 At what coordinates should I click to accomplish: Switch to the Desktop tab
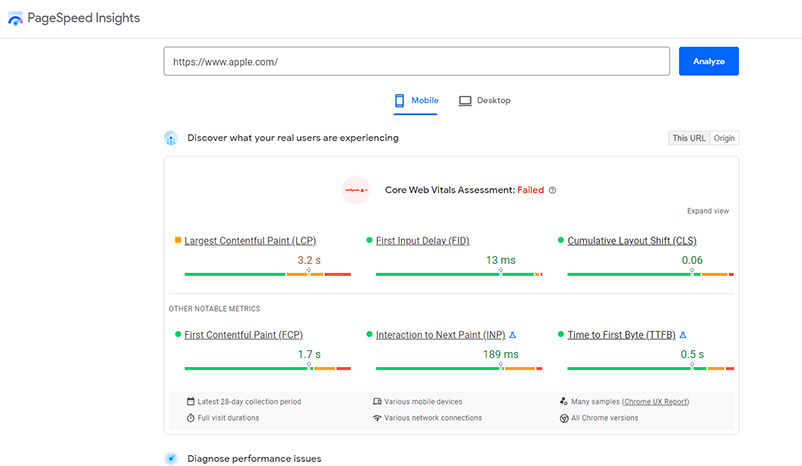pos(484,101)
